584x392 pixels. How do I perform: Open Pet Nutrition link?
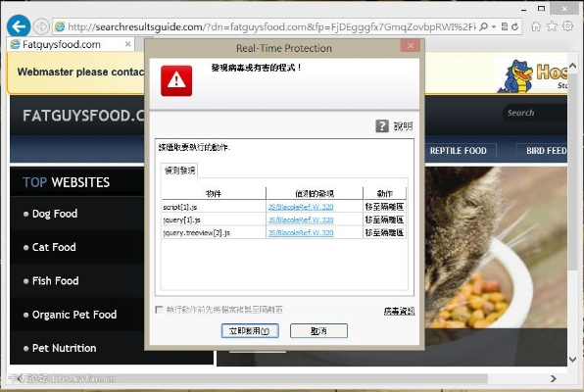(x=64, y=348)
